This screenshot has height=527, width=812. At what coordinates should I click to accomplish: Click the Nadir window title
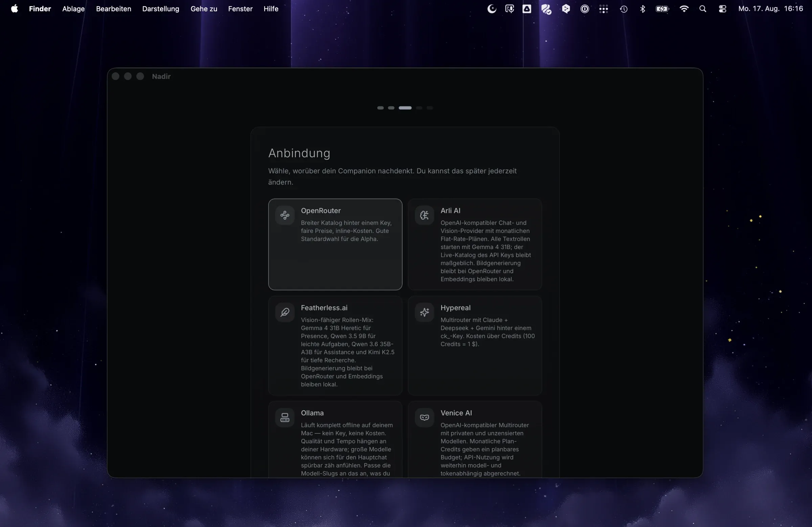[x=161, y=76]
